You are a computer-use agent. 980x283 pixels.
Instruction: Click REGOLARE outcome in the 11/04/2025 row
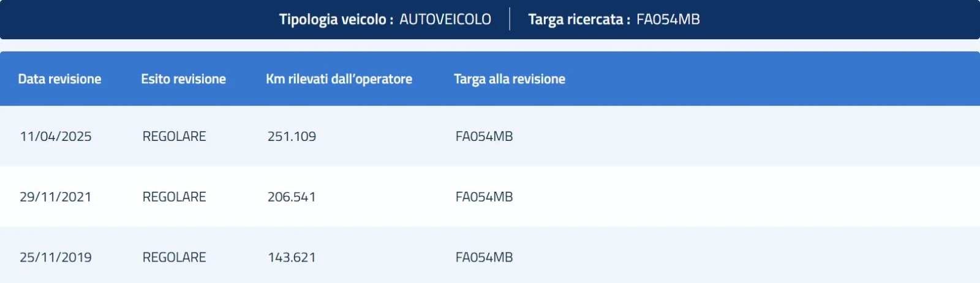coord(174,137)
